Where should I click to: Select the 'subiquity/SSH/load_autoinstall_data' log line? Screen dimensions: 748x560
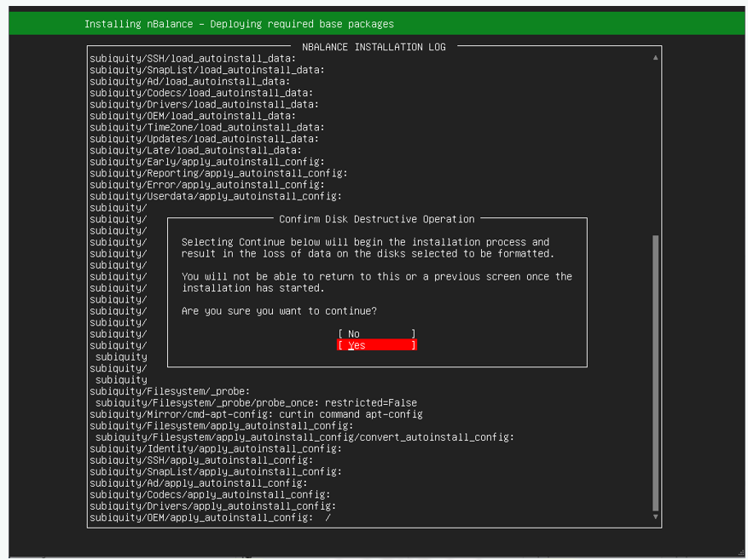point(192,58)
